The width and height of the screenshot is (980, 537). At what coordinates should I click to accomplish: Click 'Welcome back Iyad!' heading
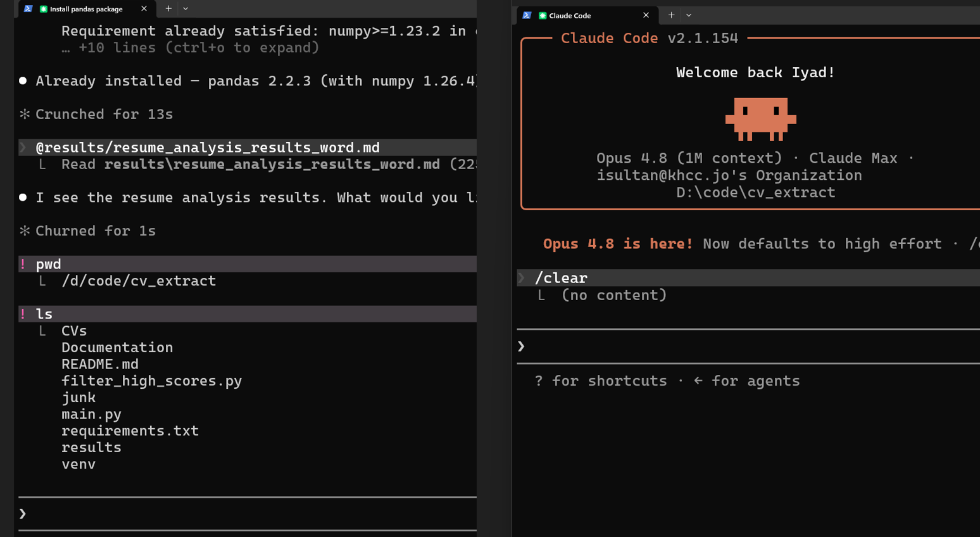pos(755,72)
